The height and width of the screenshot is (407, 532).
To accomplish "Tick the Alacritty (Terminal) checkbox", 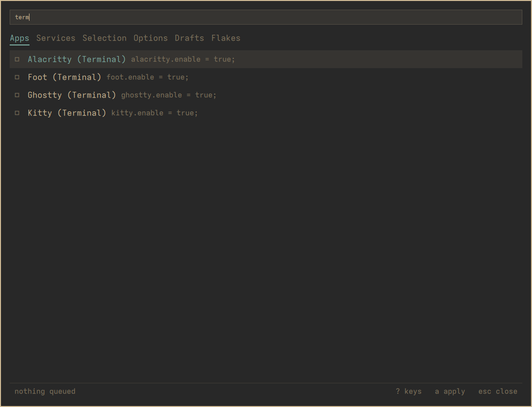I will point(17,59).
